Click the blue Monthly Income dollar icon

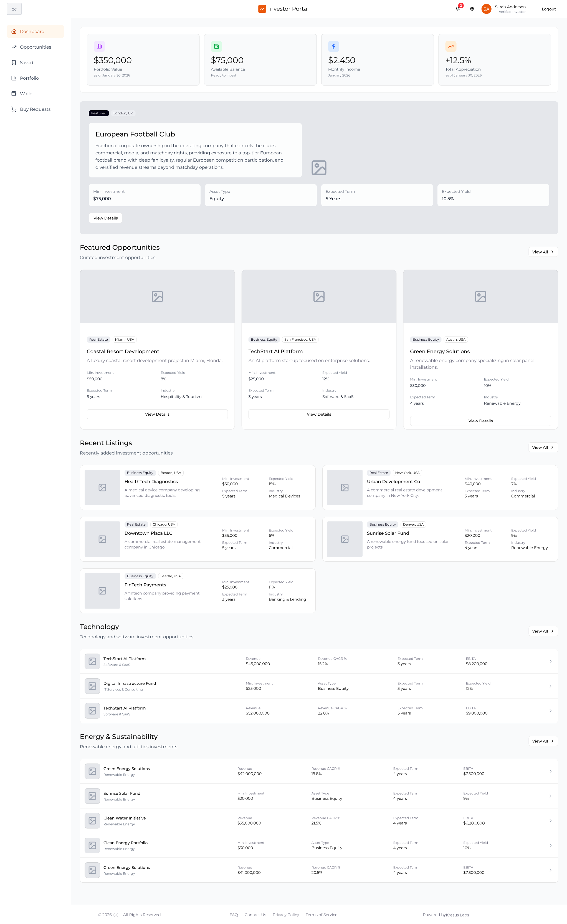[333, 46]
